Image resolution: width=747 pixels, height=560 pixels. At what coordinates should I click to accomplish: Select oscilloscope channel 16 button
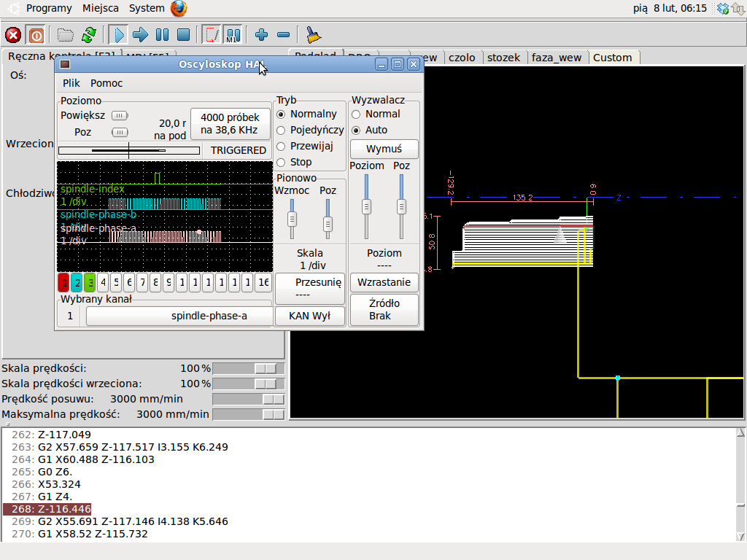(263, 282)
